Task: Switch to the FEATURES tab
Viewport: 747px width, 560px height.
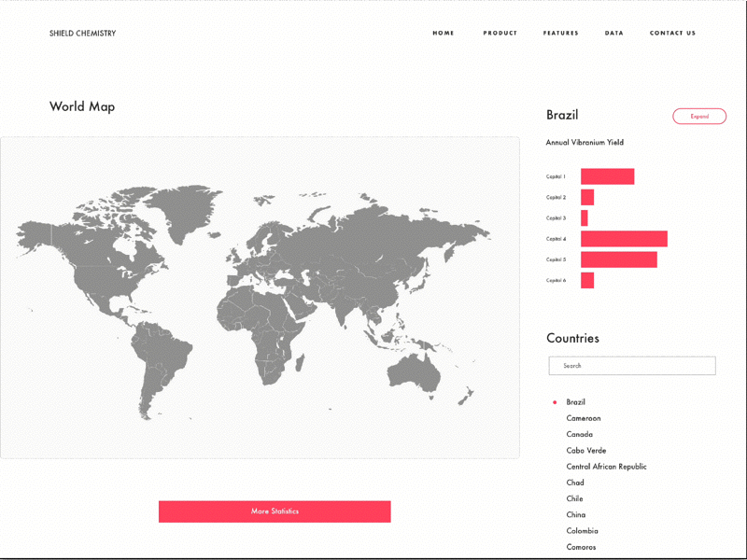Action: click(x=560, y=33)
